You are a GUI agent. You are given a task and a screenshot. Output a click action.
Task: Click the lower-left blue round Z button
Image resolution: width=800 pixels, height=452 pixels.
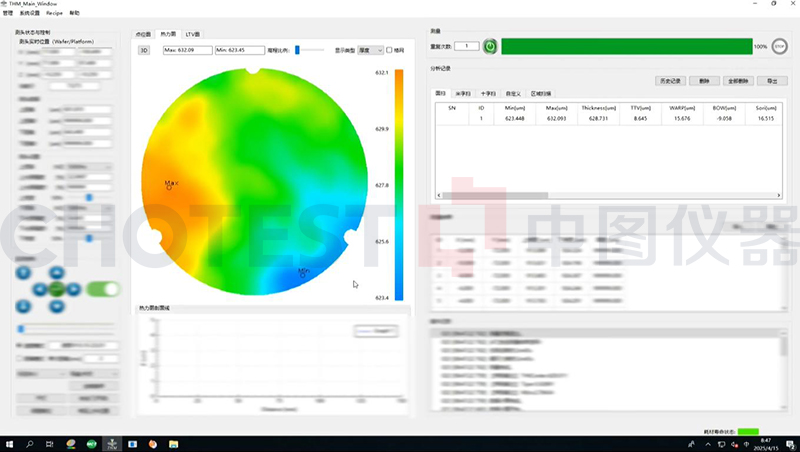(23, 306)
